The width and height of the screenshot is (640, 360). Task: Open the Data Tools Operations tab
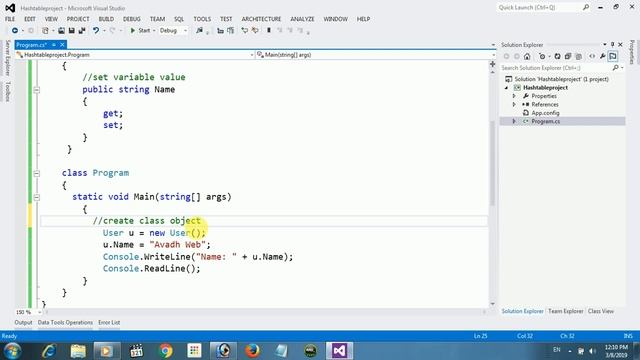[65, 322]
